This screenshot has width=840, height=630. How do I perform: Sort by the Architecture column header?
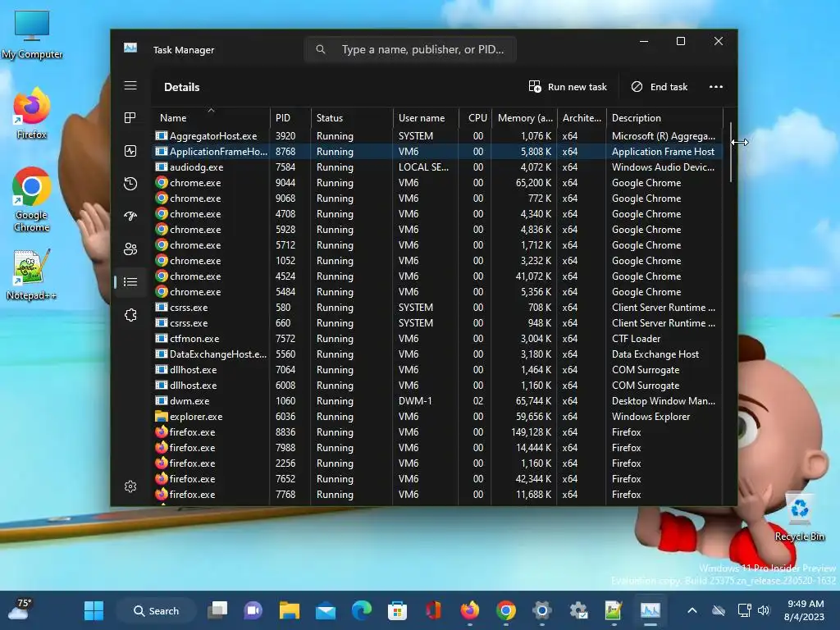click(x=582, y=118)
